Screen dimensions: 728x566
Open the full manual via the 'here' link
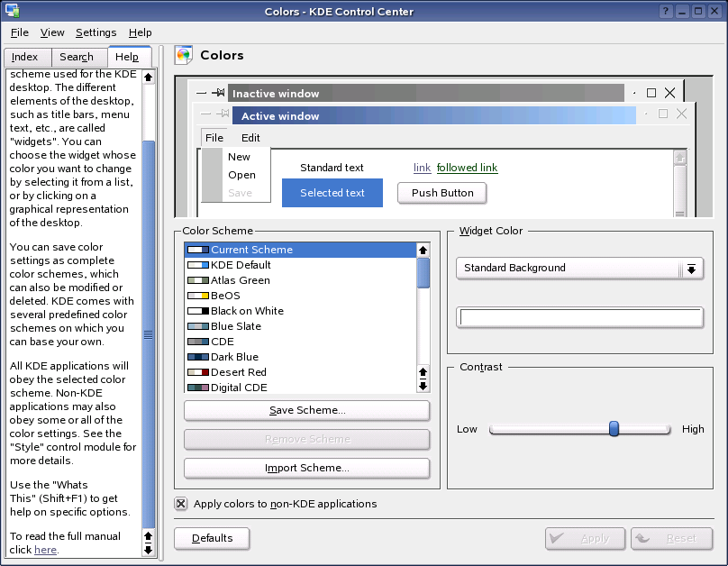[45, 550]
